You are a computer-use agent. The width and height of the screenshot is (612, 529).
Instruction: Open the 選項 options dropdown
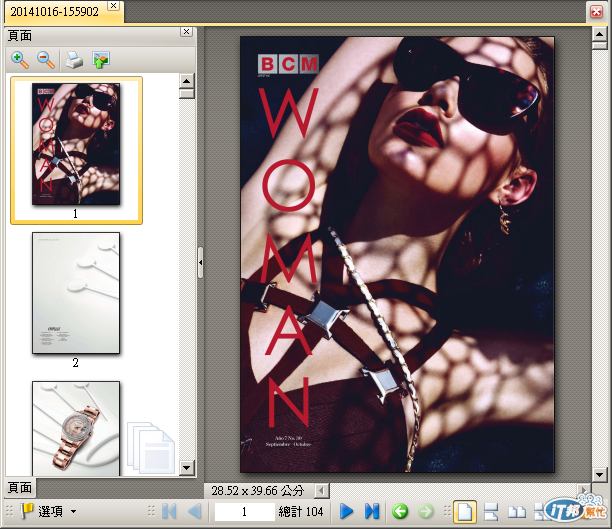49,511
